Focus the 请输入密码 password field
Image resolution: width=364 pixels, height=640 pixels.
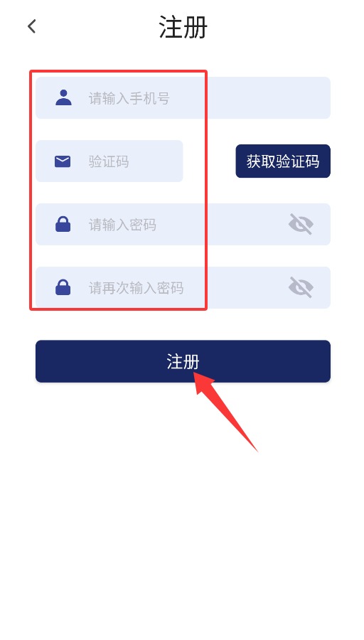pos(183,225)
